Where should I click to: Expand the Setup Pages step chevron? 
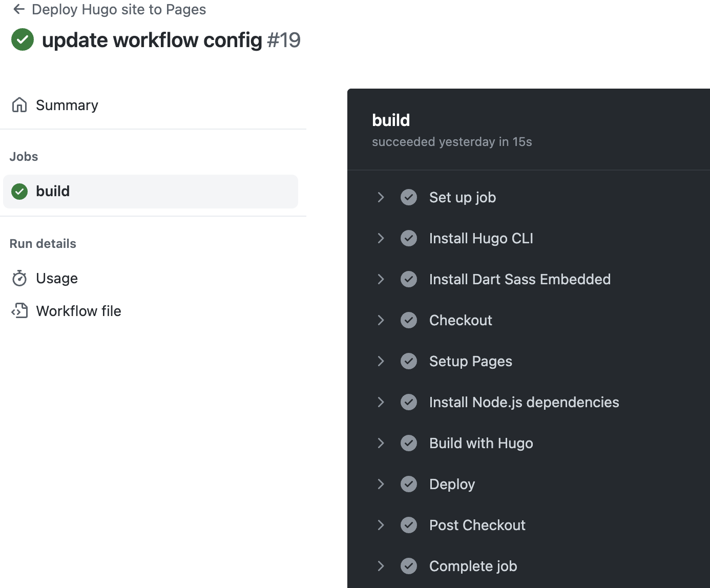[381, 361]
